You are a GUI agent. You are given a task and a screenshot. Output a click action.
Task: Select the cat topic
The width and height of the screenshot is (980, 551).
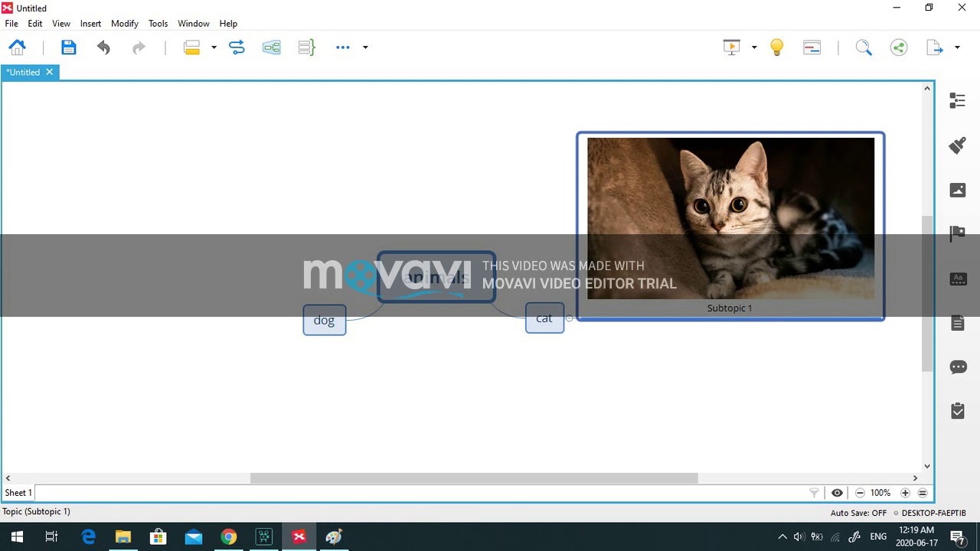544,318
